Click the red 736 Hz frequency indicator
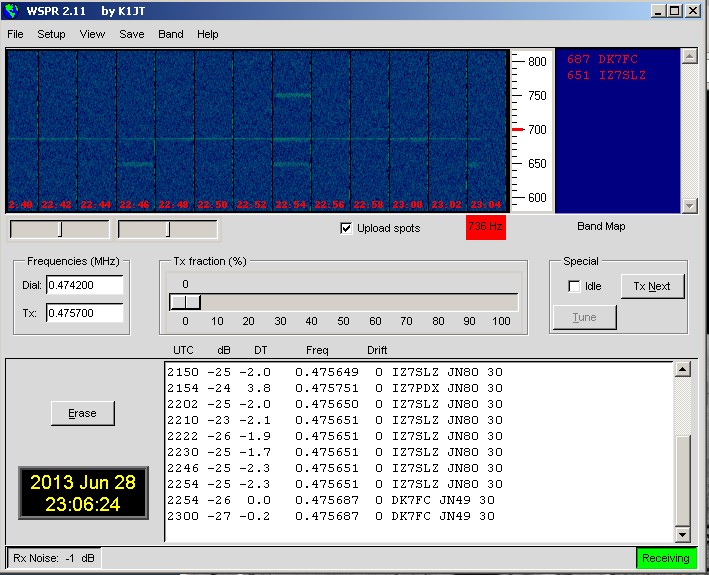This screenshot has height=575, width=709. (485, 228)
